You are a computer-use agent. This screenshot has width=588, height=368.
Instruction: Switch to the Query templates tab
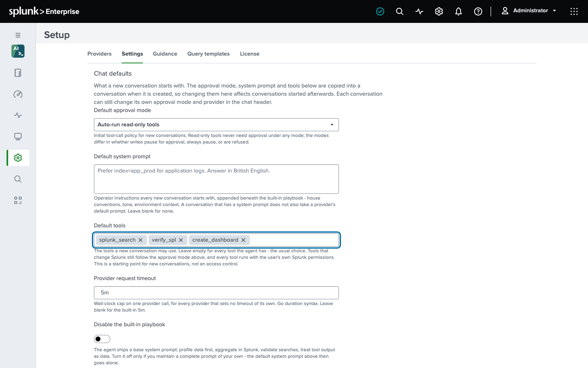pos(208,54)
